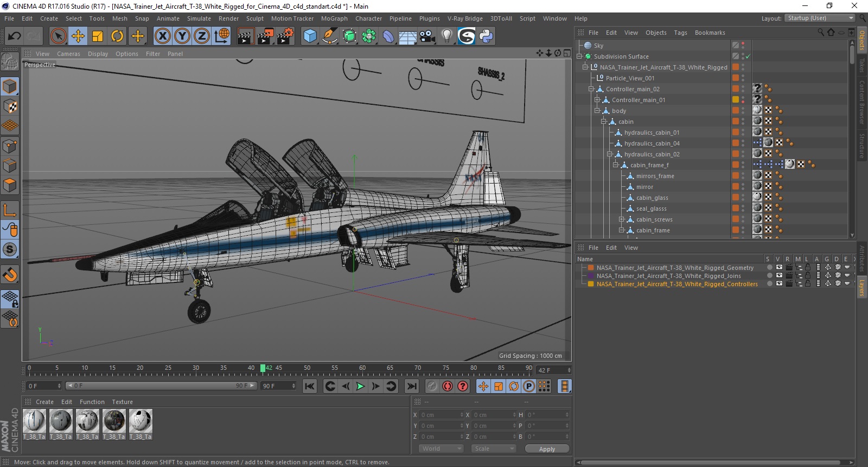Open the Layout Startup dropdown
This screenshot has height=467, width=868.
(x=820, y=18)
